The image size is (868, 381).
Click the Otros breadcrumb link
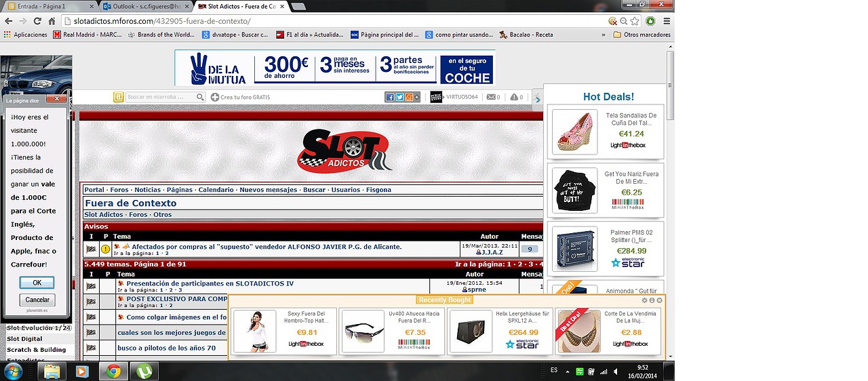(x=162, y=214)
